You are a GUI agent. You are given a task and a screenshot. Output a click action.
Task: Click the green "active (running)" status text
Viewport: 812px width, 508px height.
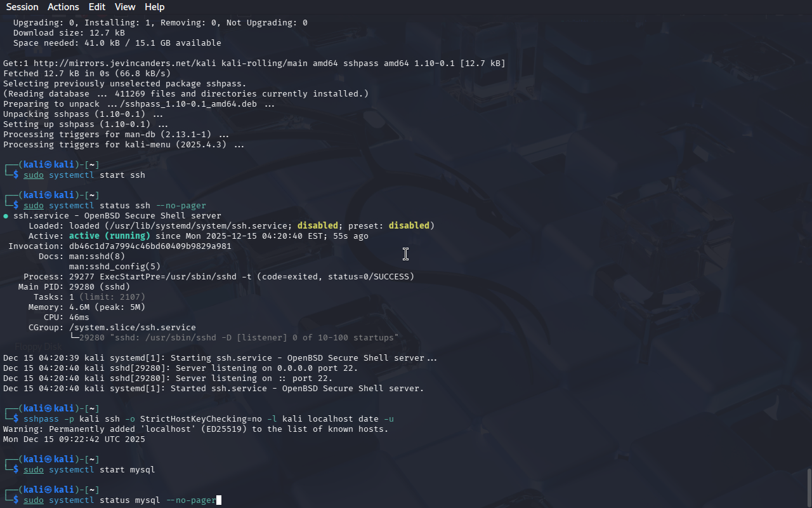coord(110,236)
